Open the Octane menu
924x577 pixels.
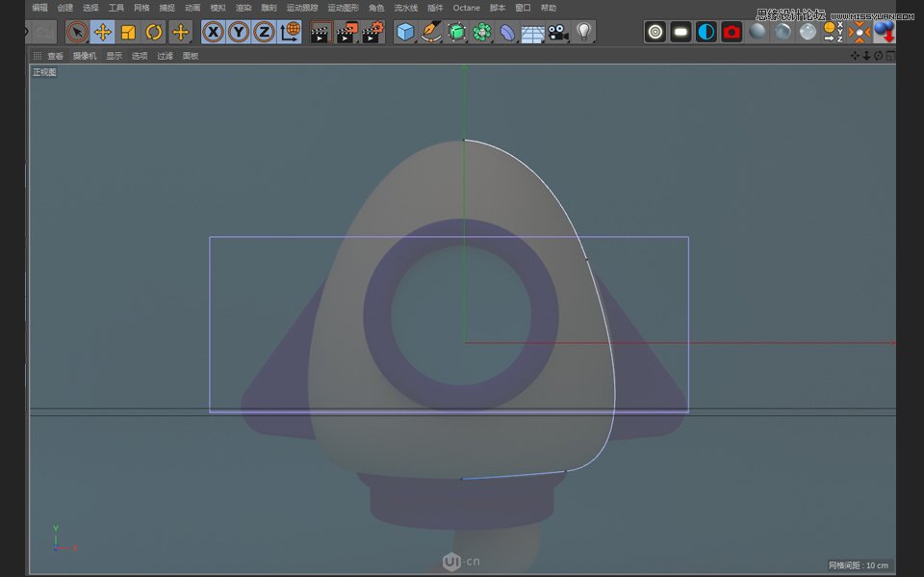click(x=467, y=8)
